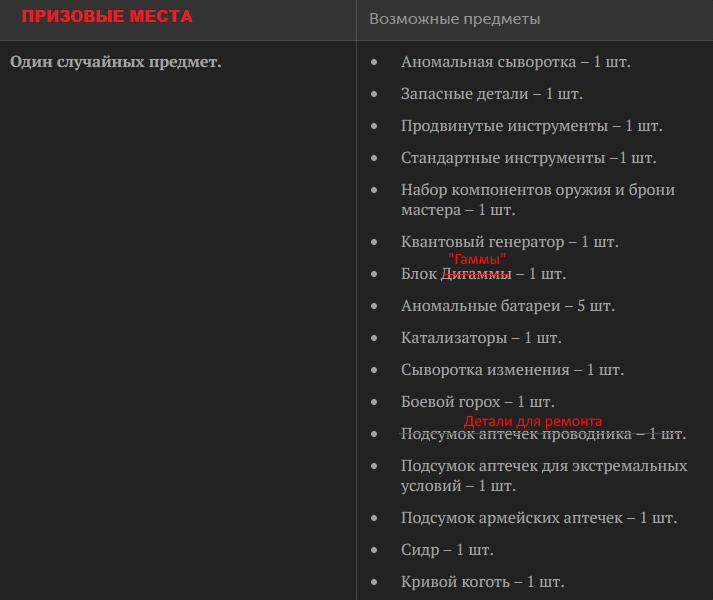This screenshot has height=600, width=713.
Task: Click the red "Гаммы" correction label
Action: click(477, 259)
